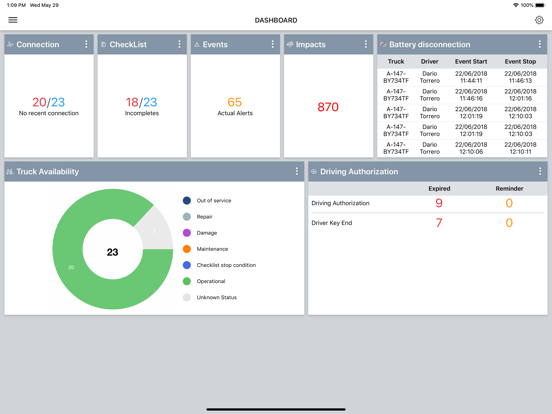Image resolution: width=552 pixels, height=414 pixels.
Task: Click the Driver column header
Action: coord(429,61)
